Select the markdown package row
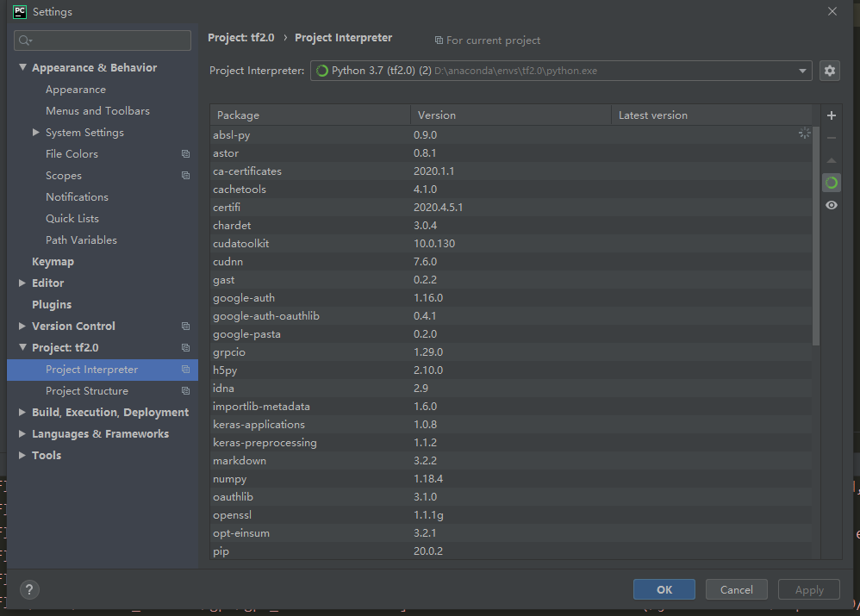 pos(511,461)
